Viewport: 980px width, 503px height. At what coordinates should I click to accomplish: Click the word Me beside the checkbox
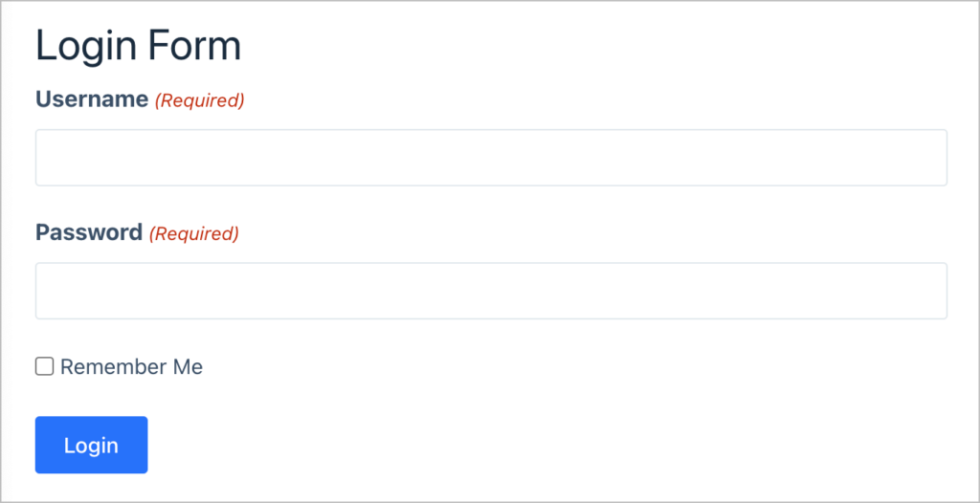point(188,367)
